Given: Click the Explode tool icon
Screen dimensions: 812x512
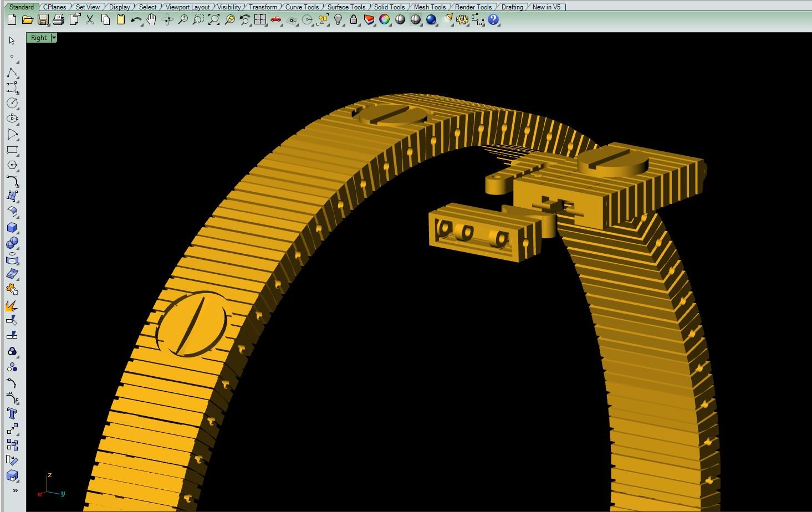Looking at the screenshot, I should [12, 305].
